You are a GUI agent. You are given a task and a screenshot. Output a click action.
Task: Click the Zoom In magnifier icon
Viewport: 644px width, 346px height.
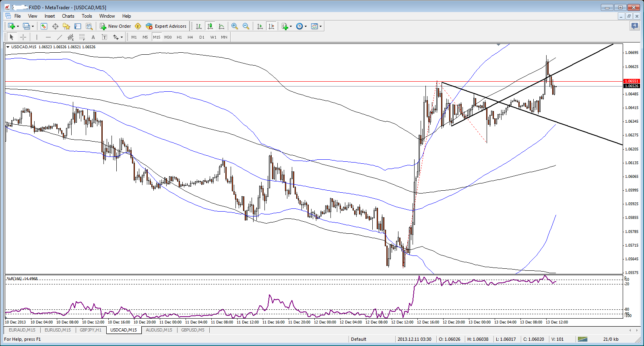pos(235,26)
